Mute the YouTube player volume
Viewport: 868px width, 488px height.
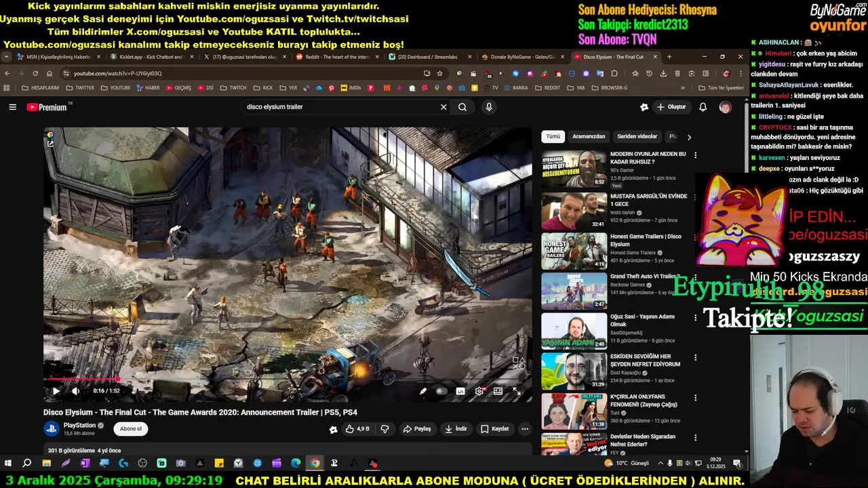pyautogui.click(x=75, y=390)
